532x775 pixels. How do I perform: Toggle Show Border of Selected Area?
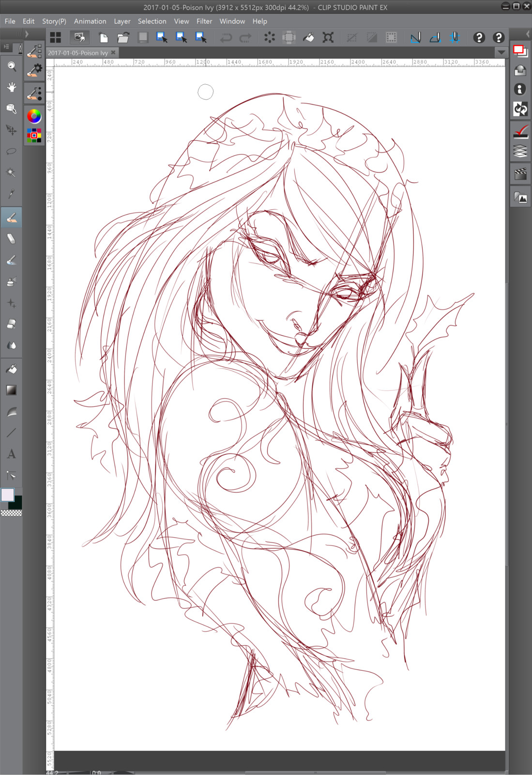point(391,37)
